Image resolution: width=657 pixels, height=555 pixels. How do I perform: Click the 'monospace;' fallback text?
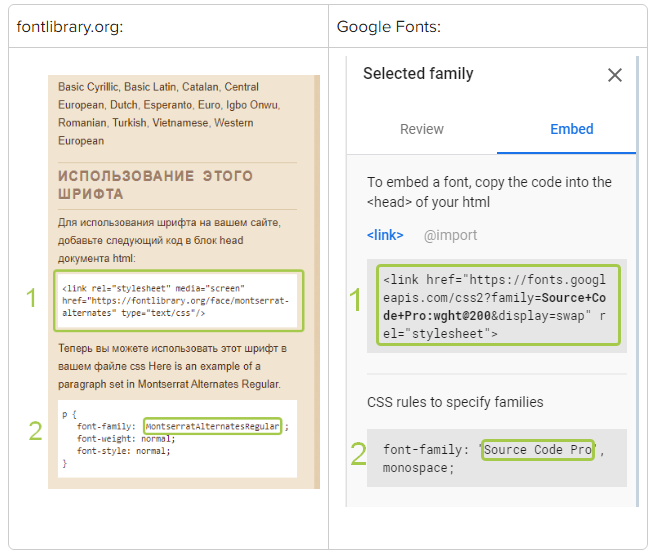click(418, 468)
